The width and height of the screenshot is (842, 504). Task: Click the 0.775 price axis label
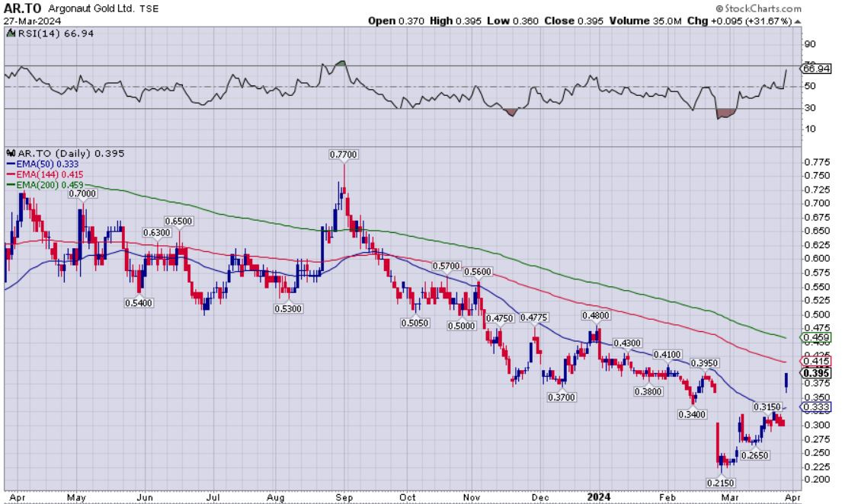pos(817,161)
